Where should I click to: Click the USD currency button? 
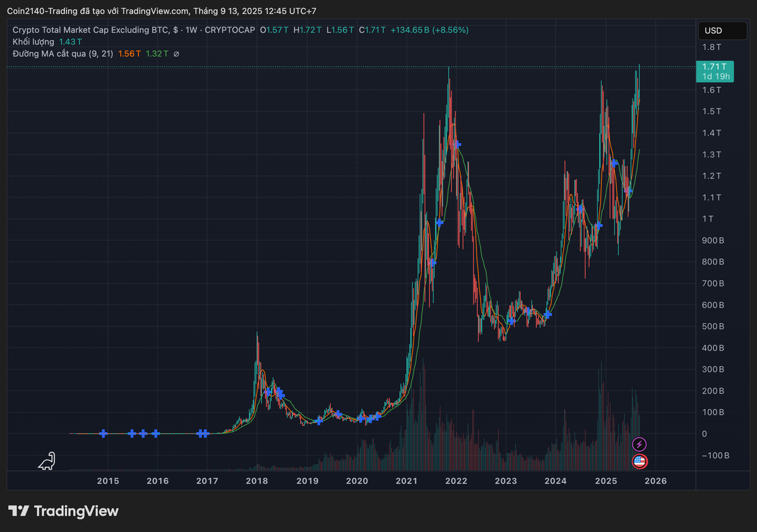click(722, 30)
